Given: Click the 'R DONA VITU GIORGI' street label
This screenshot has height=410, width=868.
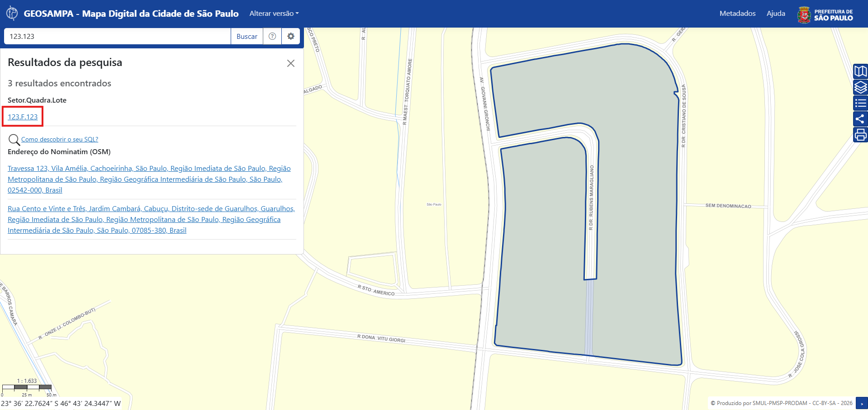Looking at the screenshot, I should pos(381,338).
